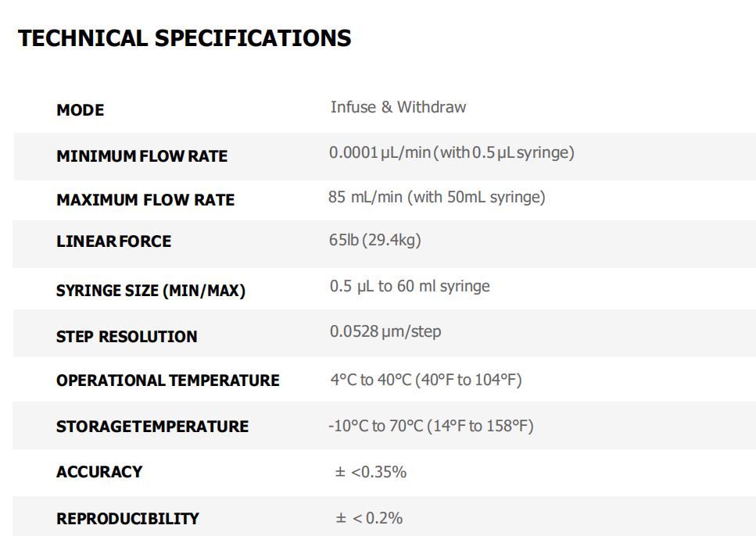Viewport: 756px width, 536px height.
Task: Click the Infuse & Withdraw value
Action: [398, 107]
